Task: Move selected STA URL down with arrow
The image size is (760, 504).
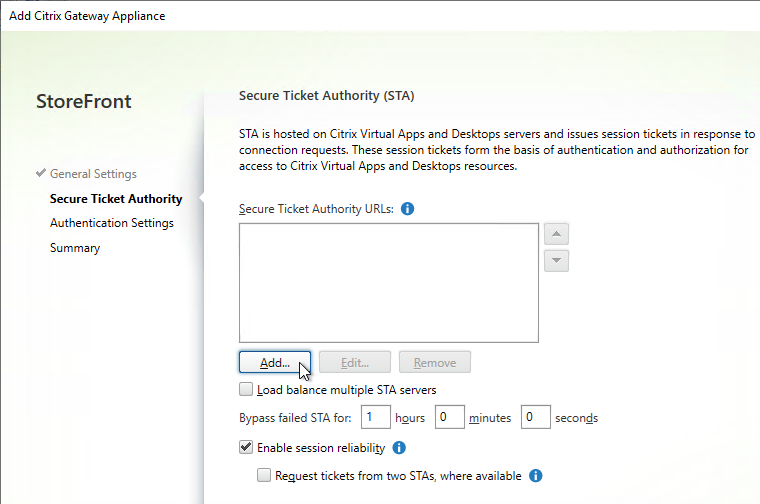Action: 556,261
